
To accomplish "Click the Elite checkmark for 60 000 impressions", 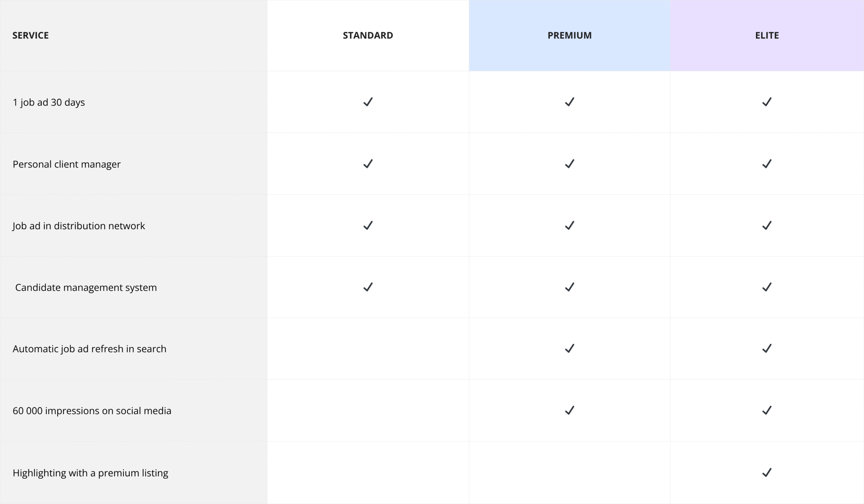I will [767, 410].
